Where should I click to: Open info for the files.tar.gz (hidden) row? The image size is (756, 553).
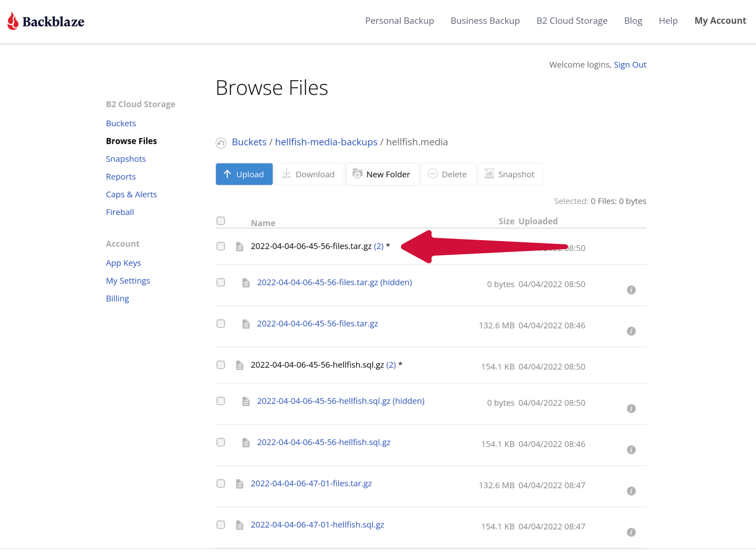coord(631,290)
